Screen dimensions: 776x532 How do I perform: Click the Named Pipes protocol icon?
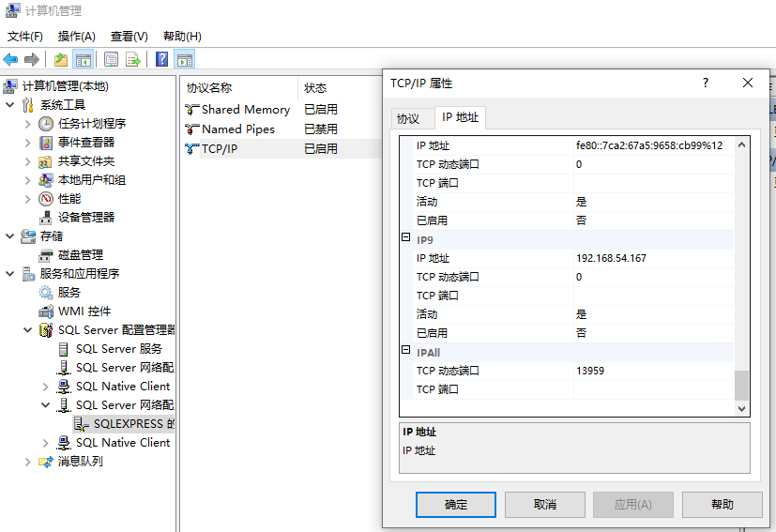click(191, 129)
